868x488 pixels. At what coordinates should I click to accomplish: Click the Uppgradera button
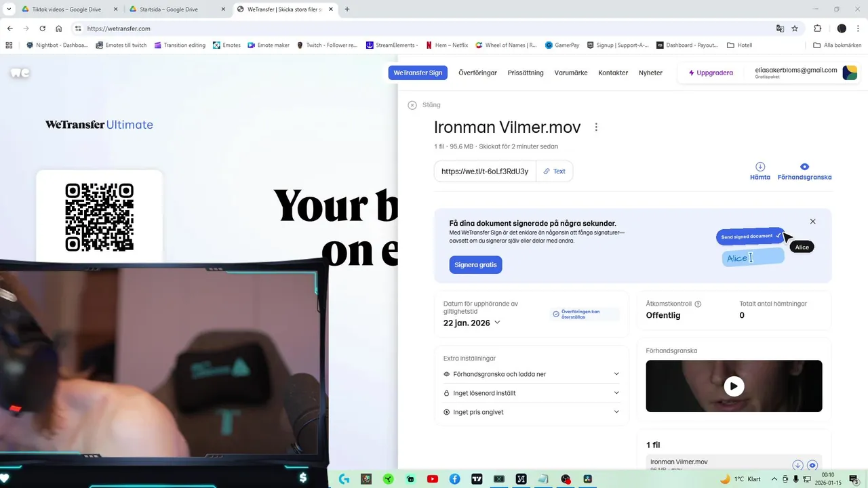711,73
